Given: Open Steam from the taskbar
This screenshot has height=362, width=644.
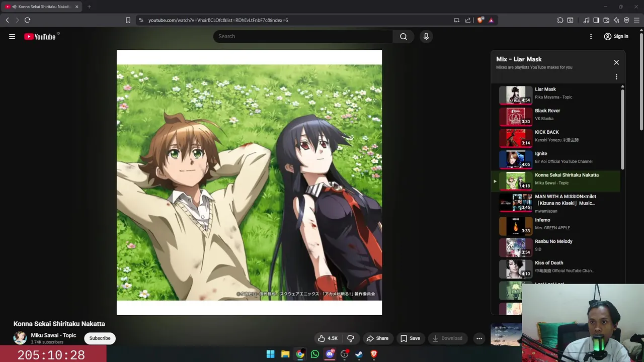Looking at the screenshot, I should pos(359,354).
